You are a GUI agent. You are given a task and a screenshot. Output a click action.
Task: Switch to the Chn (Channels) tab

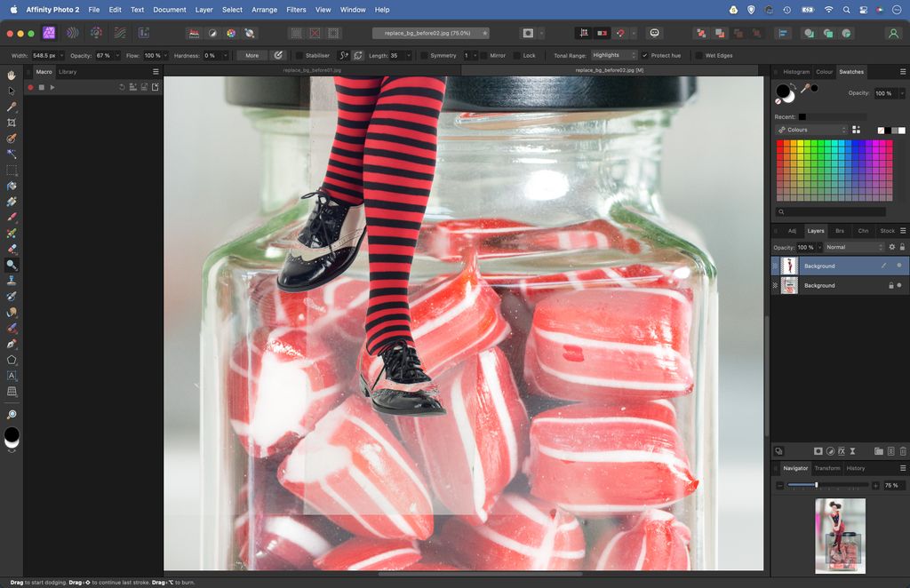coord(863,231)
